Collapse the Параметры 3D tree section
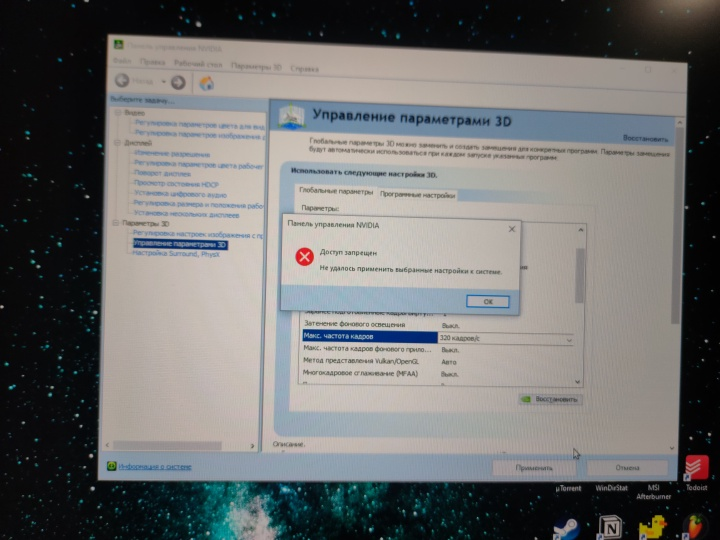720x540 pixels. click(x=116, y=223)
